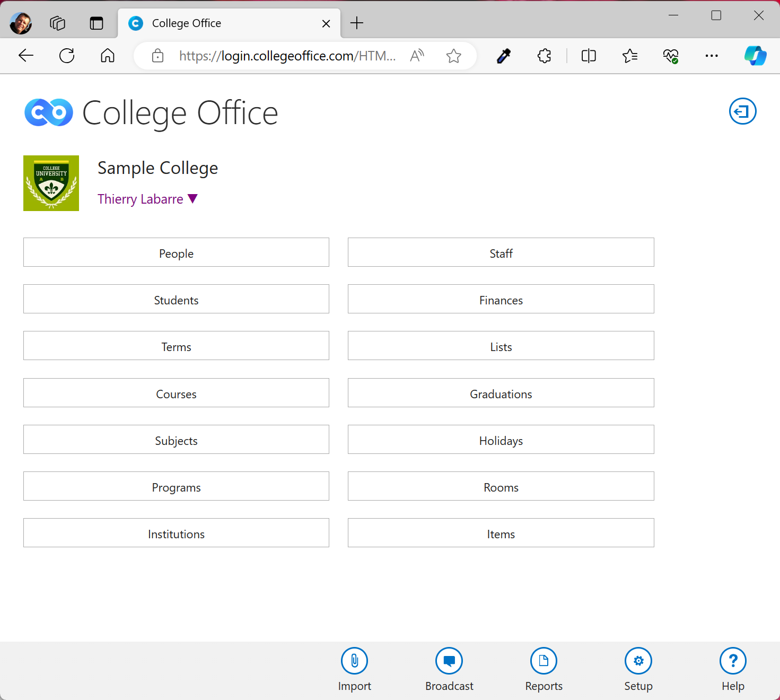The height and width of the screenshot is (700, 780).
Task: Click the College Office logo
Action: (x=48, y=112)
